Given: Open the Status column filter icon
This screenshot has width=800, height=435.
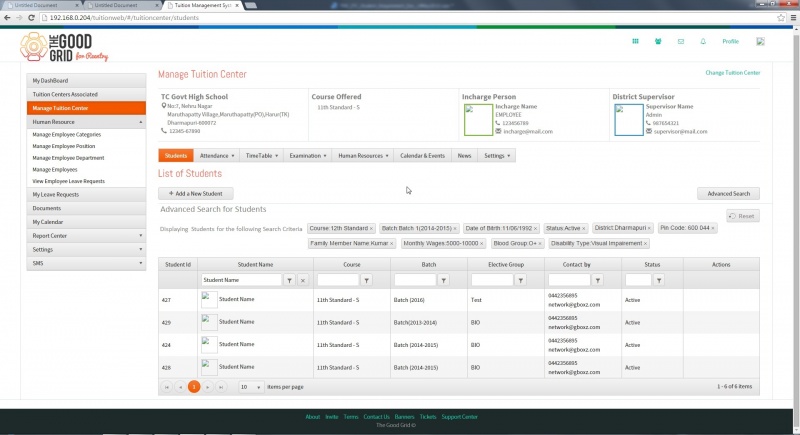Looking at the screenshot, I should [x=659, y=280].
